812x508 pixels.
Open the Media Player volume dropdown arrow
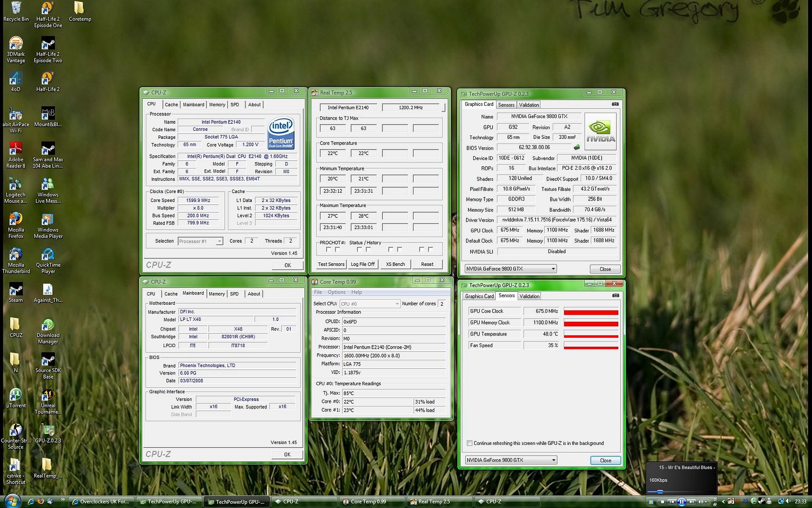click(706, 501)
